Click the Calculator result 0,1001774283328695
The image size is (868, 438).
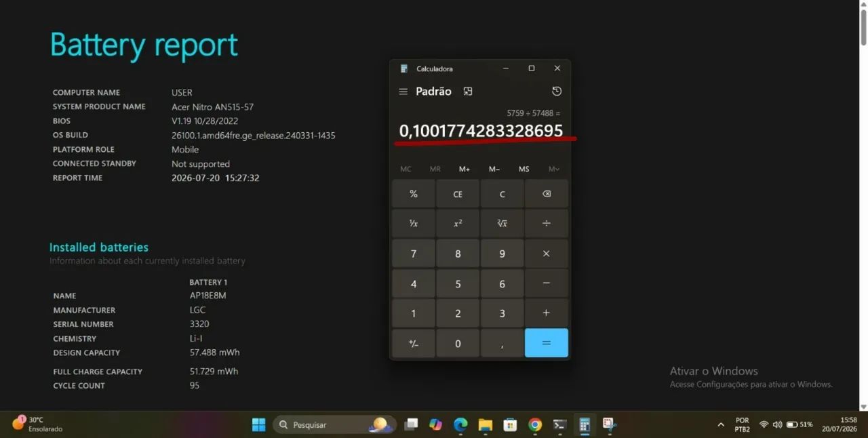[x=481, y=130]
